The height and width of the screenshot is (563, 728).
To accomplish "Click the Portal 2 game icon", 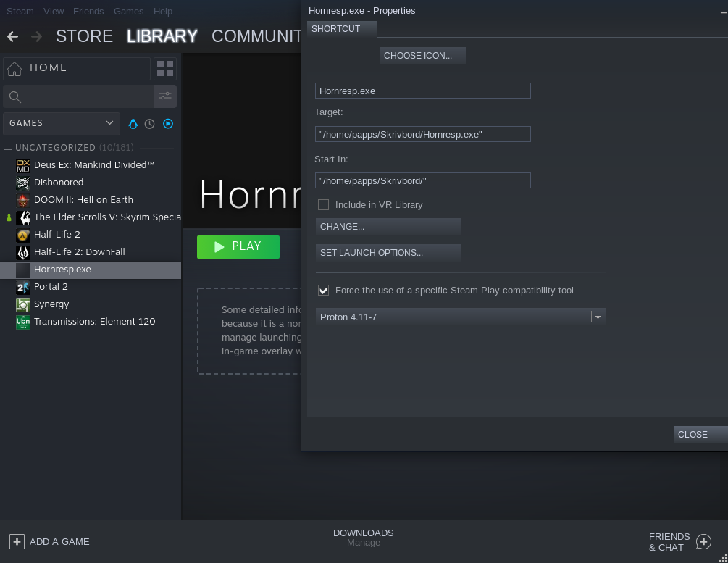I will tap(22, 287).
